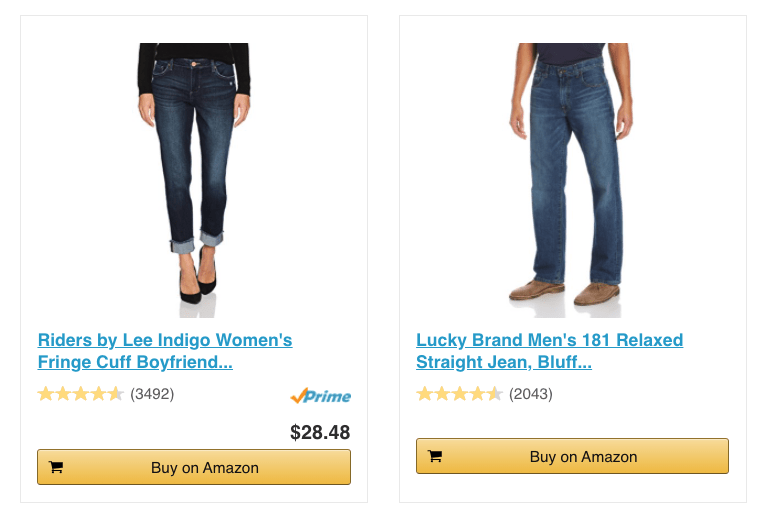
Task: Click the $28.48 price label
Action: [320, 432]
